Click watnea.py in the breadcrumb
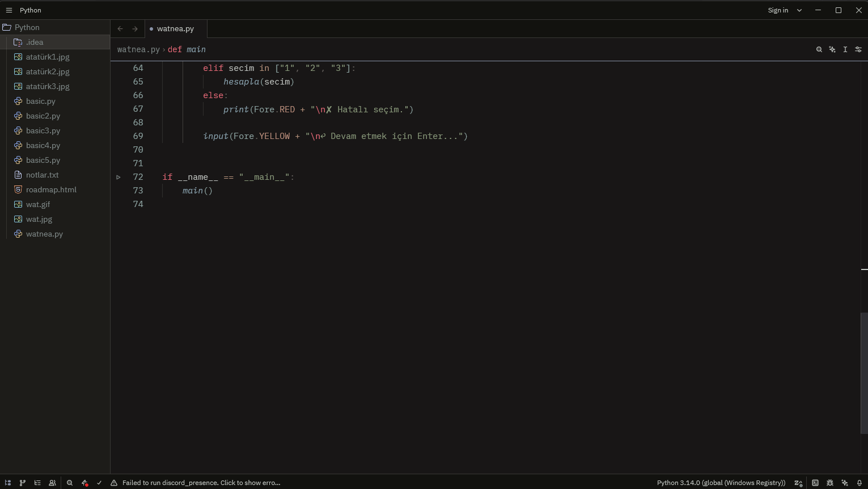 coord(138,49)
